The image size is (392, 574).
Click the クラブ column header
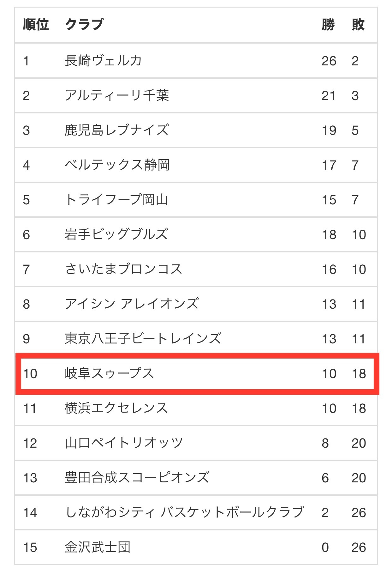pyautogui.click(x=84, y=24)
